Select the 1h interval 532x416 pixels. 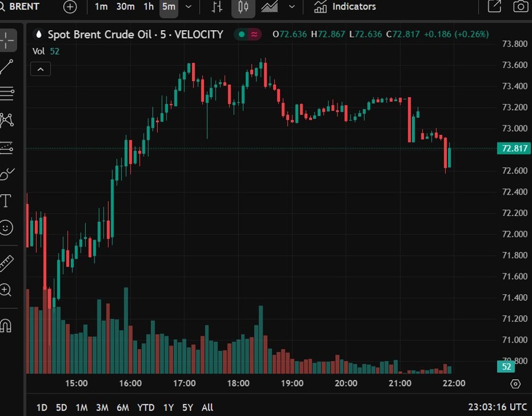(148, 7)
